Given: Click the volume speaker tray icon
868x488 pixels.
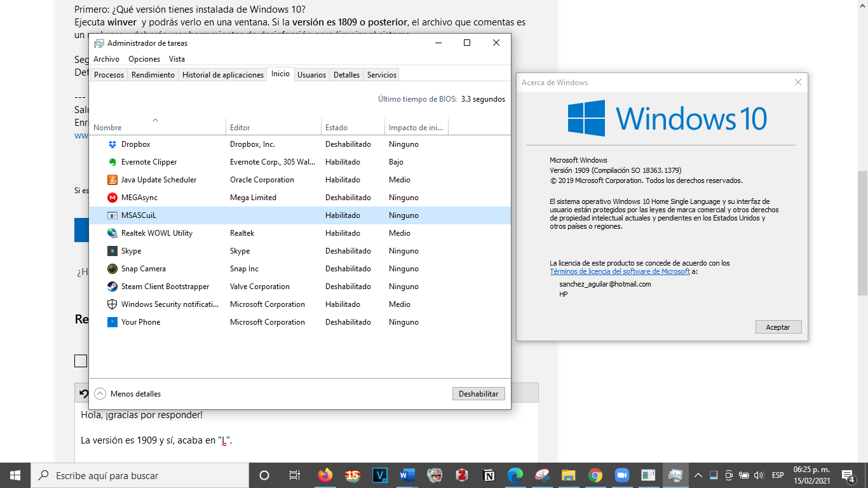Looking at the screenshot, I should click(758, 475).
